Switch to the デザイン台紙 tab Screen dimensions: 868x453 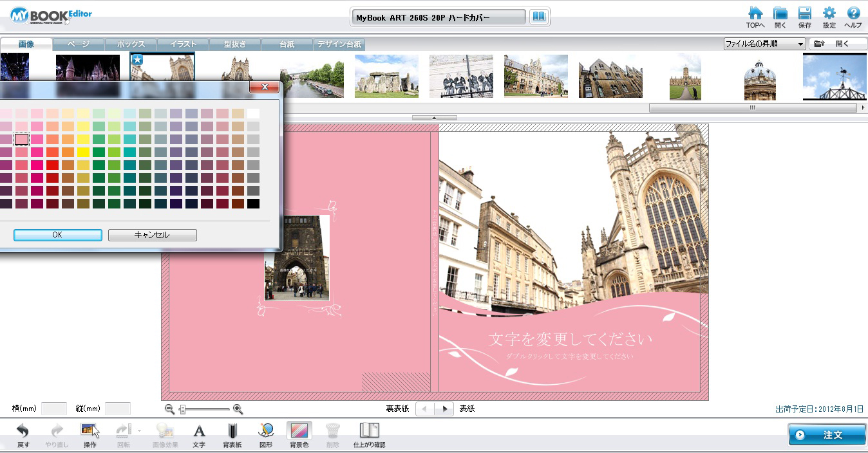pos(339,44)
